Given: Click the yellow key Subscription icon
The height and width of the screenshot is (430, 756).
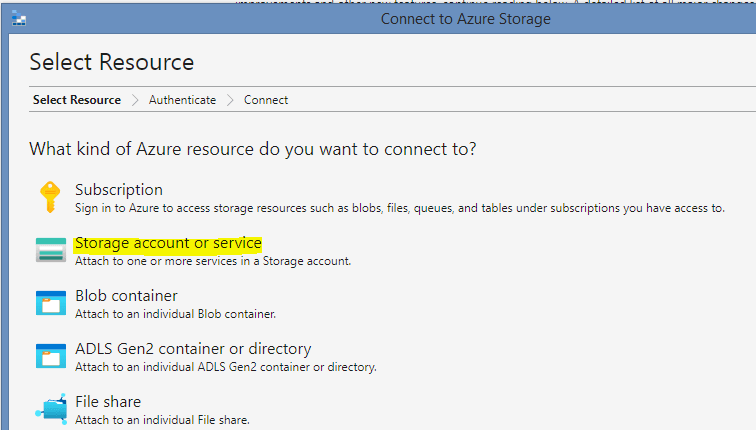Looking at the screenshot, I should point(50,197).
